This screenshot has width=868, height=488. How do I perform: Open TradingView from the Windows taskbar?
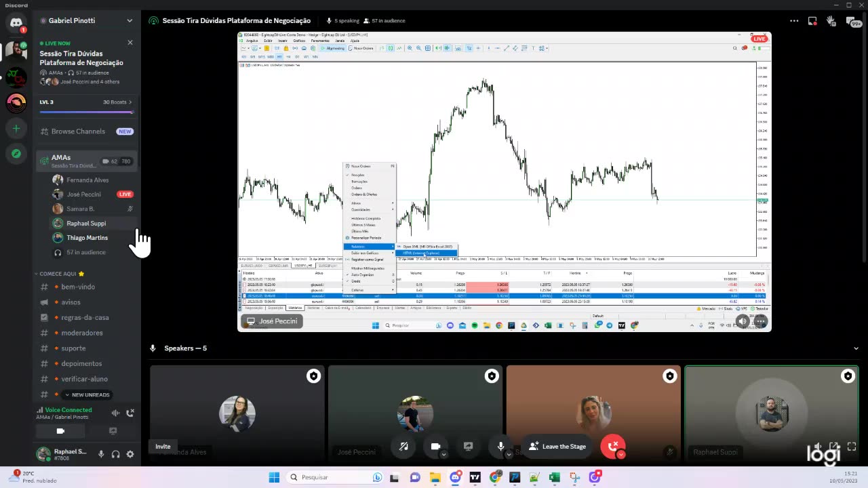475,477
